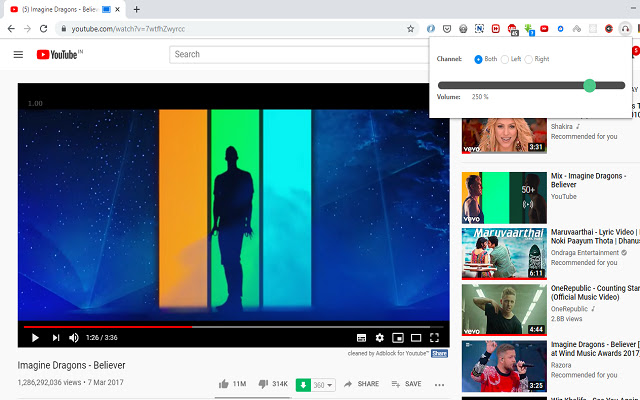Screen dimensions: 640x400
Task: Bookmark this page with star icon
Action: 410,29
